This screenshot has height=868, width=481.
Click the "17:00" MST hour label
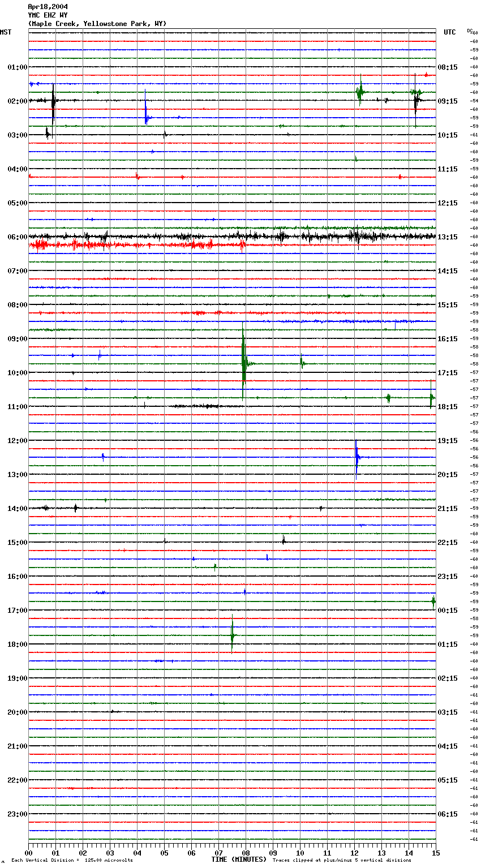[x=18, y=610]
